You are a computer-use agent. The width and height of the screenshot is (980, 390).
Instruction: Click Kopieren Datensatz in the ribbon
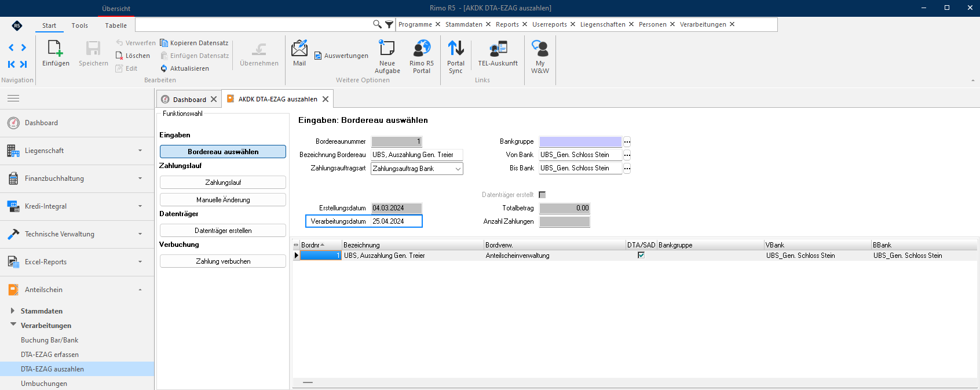pos(194,43)
